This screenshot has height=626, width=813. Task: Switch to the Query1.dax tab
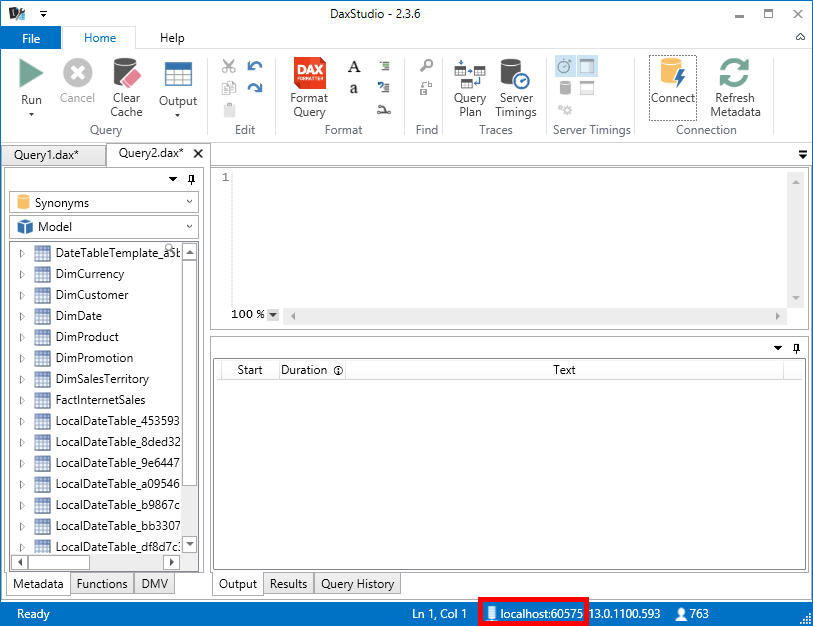46,155
